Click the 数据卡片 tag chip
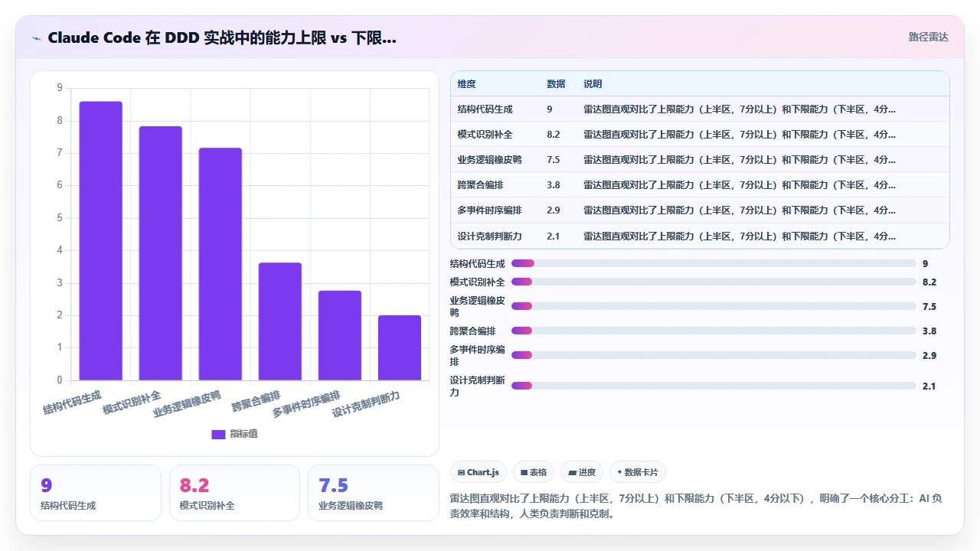This screenshot has width=980, height=551. pos(638,472)
